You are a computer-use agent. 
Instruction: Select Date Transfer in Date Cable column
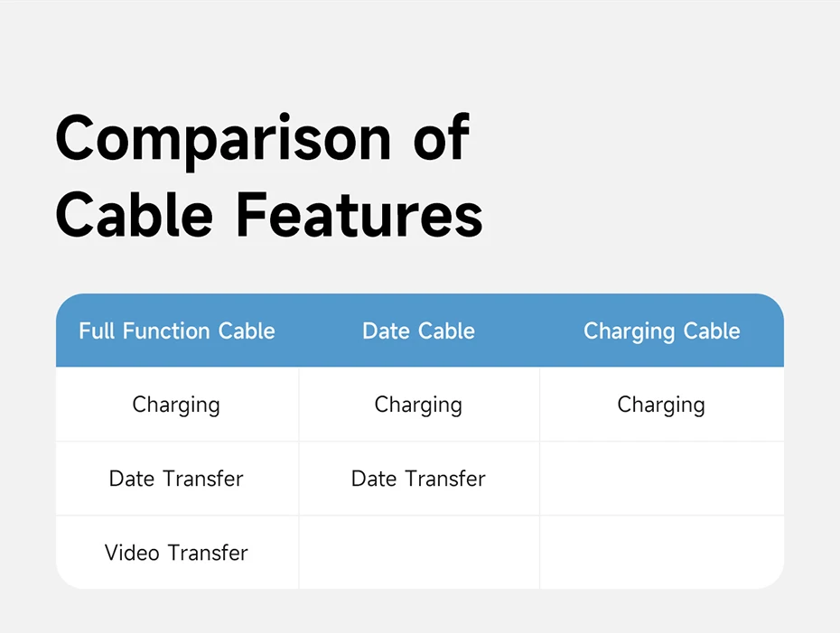[418, 479]
